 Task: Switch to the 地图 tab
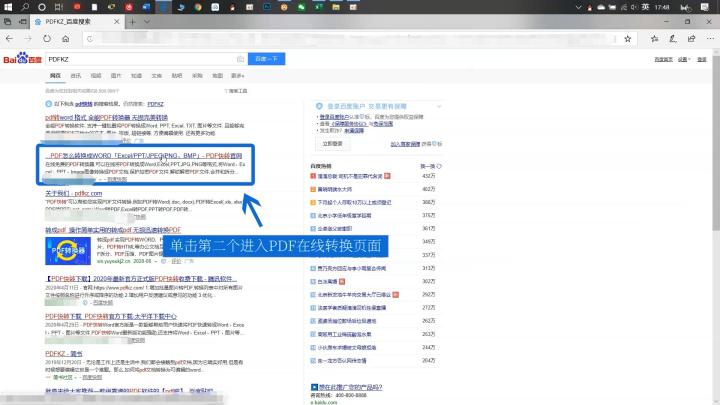pos(217,76)
